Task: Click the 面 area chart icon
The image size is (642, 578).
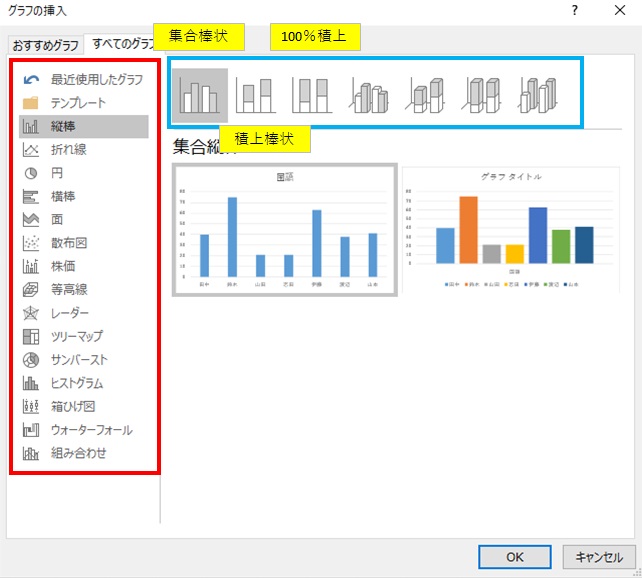Action: pyautogui.click(x=31, y=220)
